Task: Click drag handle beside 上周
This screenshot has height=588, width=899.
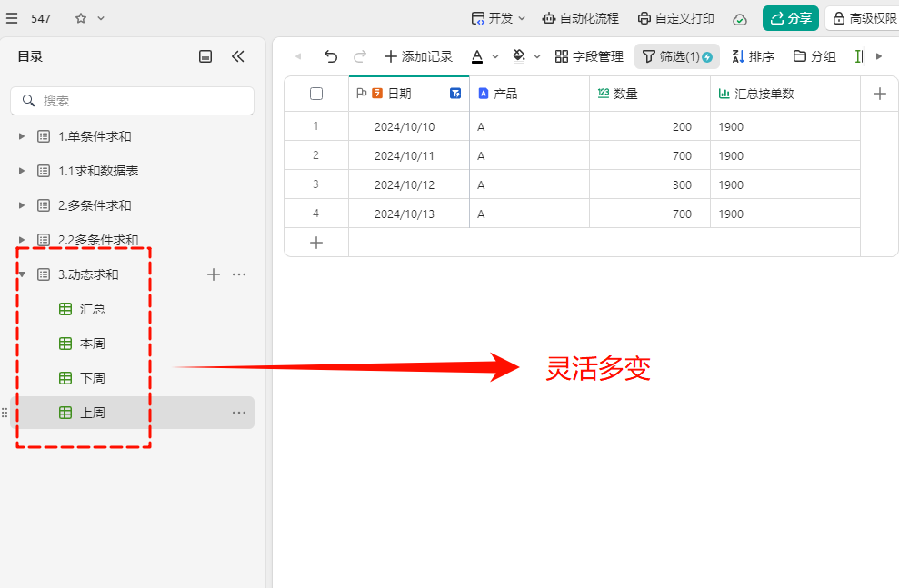Action: pyautogui.click(x=5, y=413)
